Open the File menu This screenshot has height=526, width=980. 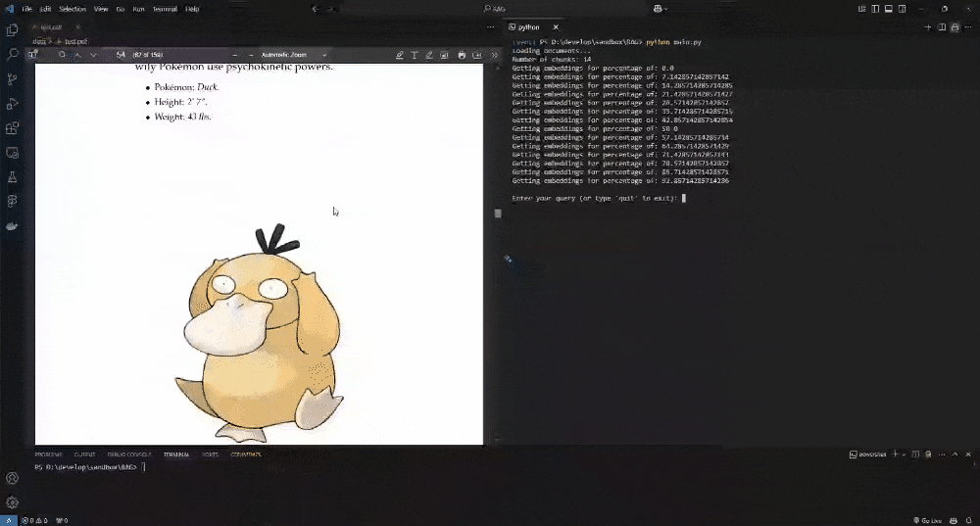click(26, 9)
